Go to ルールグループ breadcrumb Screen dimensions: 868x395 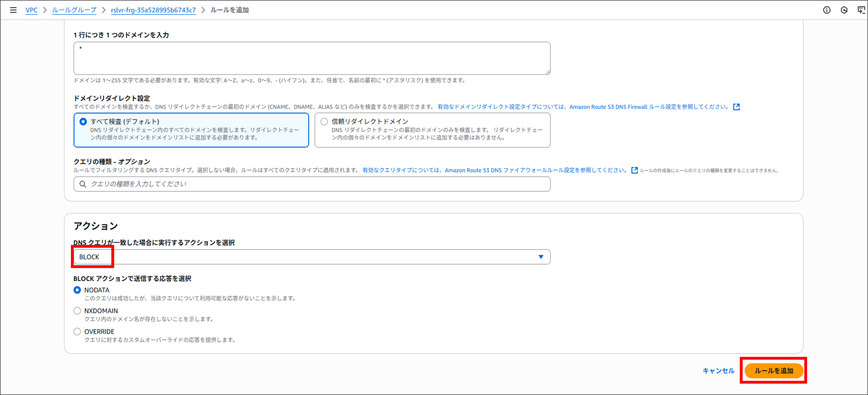74,10
